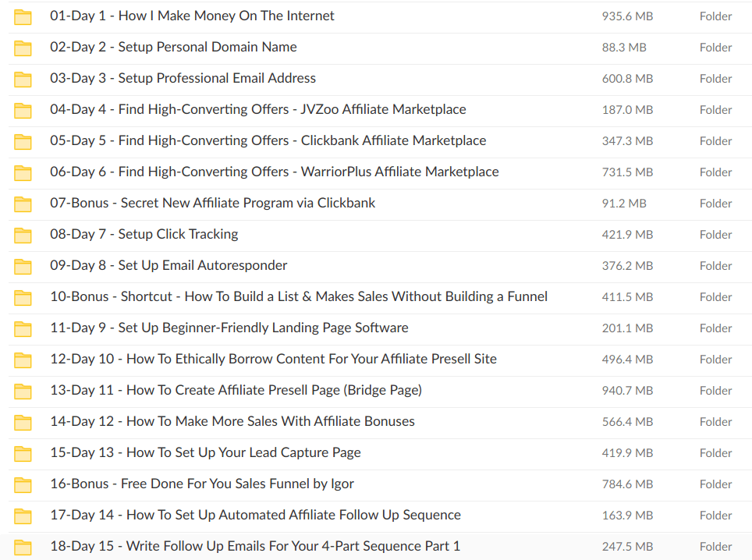Click the folder icon beside Setup Click Tracking
752x560 pixels.
23,235
